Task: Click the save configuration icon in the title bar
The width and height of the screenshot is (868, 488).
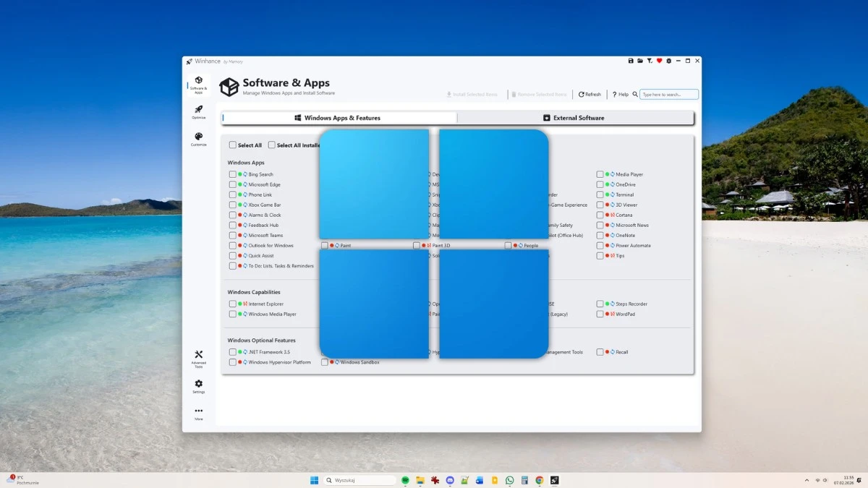Action: [631, 61]
